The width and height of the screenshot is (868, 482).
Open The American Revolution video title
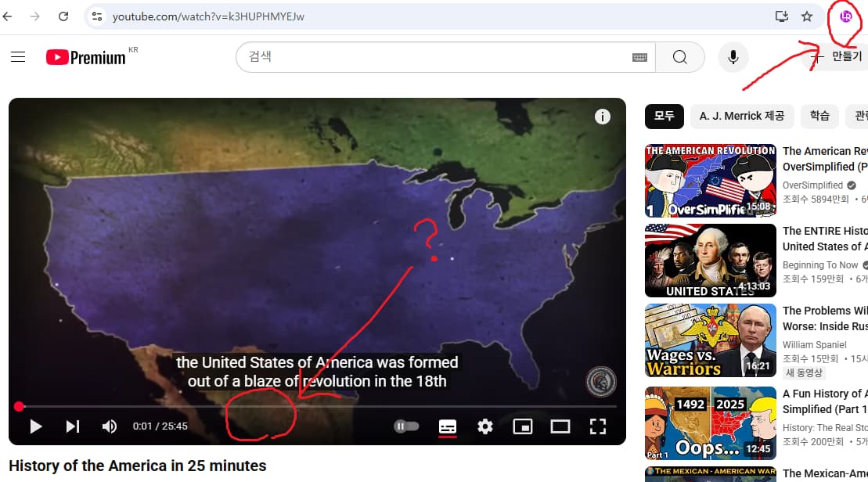coord(825,159)
